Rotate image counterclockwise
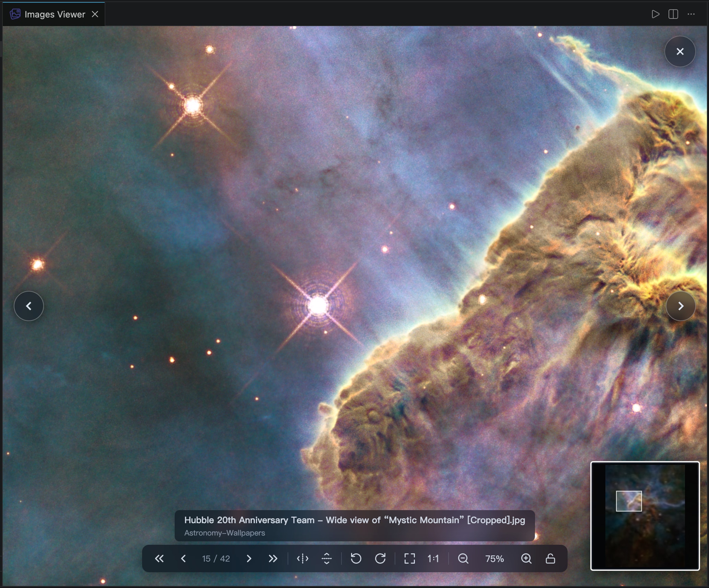The image size is (709, 588). pos(356,559)
